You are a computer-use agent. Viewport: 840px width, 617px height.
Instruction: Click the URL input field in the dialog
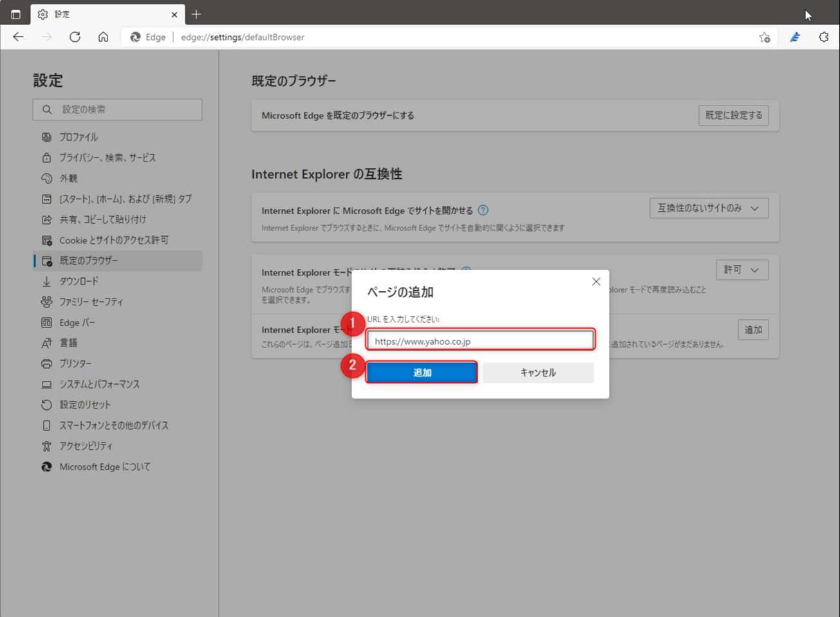[x=480, y=340]
